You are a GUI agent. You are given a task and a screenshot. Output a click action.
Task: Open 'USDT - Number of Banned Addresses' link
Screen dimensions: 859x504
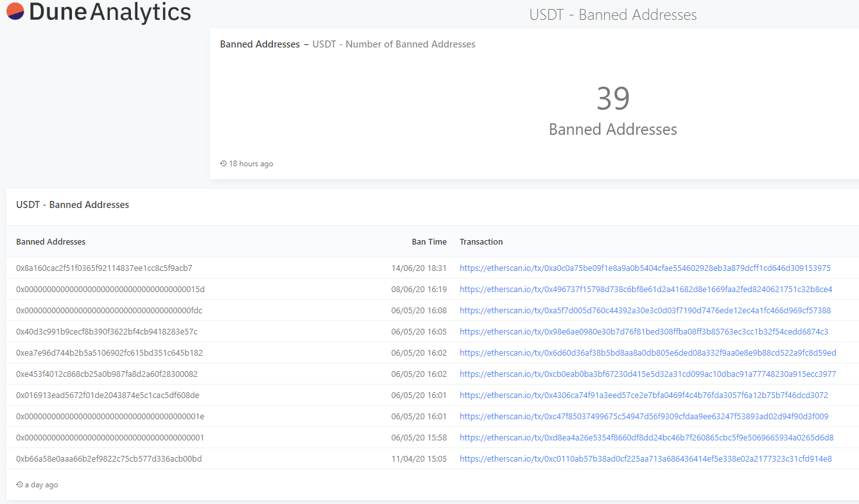click(x=394, y=44)
